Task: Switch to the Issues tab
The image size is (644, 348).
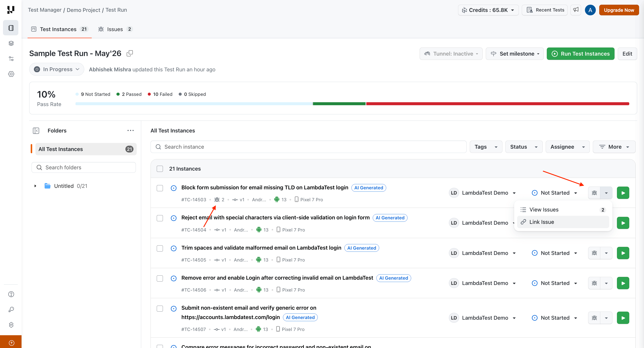Action: (115, 29)
